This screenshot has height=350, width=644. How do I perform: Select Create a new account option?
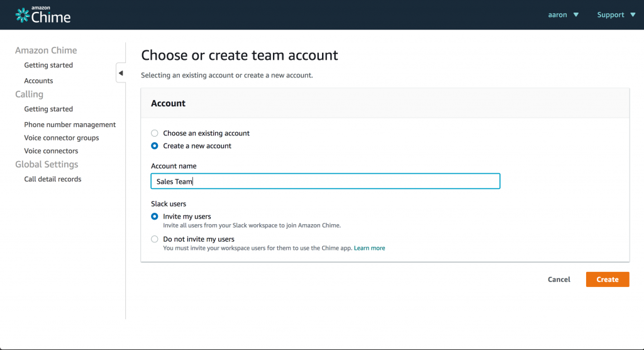tap(155, 146)
